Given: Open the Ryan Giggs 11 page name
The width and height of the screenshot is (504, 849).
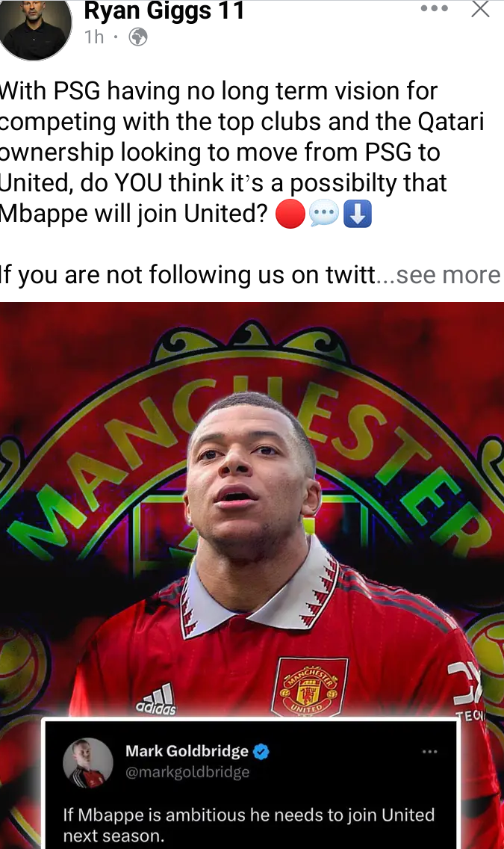Looking at the screenshot, I should [x=164, y=10].
